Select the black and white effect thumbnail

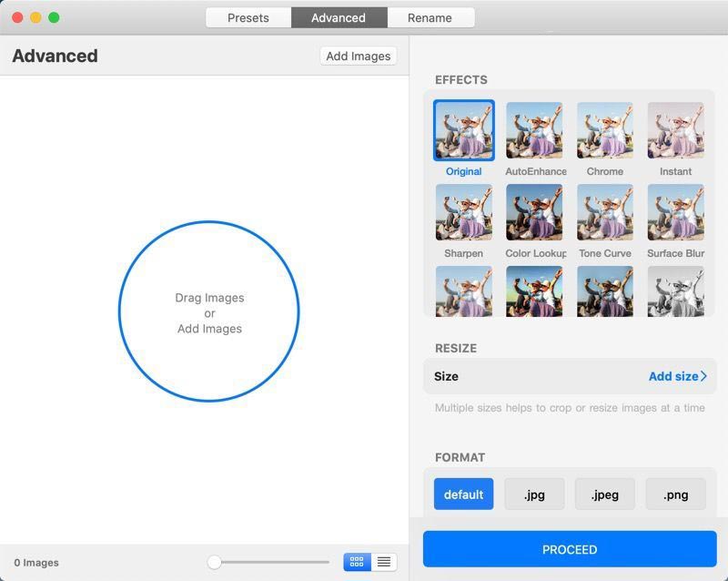675,291
